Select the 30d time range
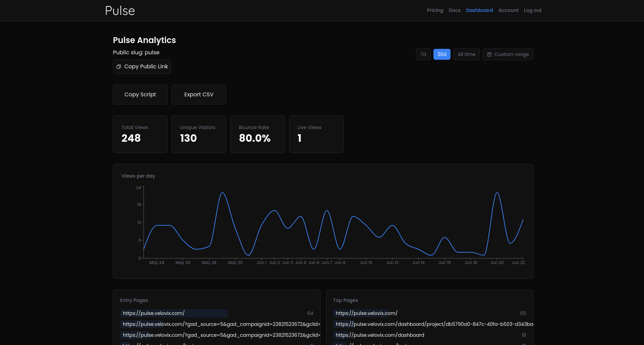644x345 pixels. 442,54
